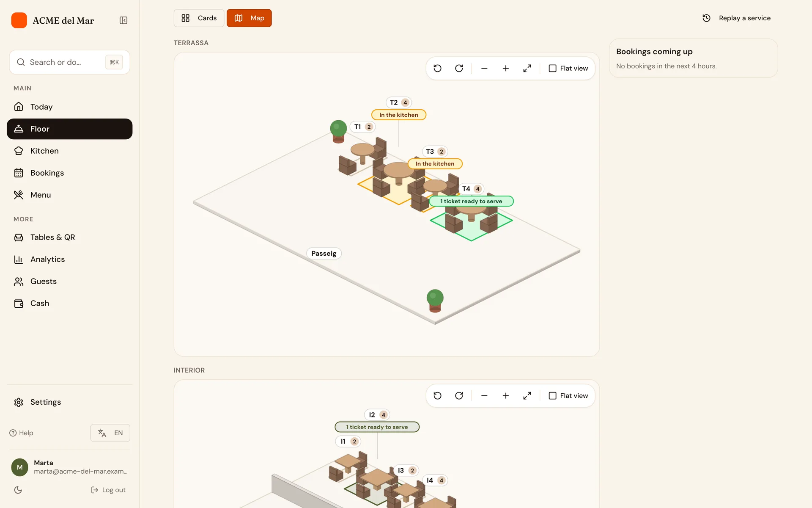Zoom out the Interior map
The height and width of the screenshot is (508, 812).
484,395
